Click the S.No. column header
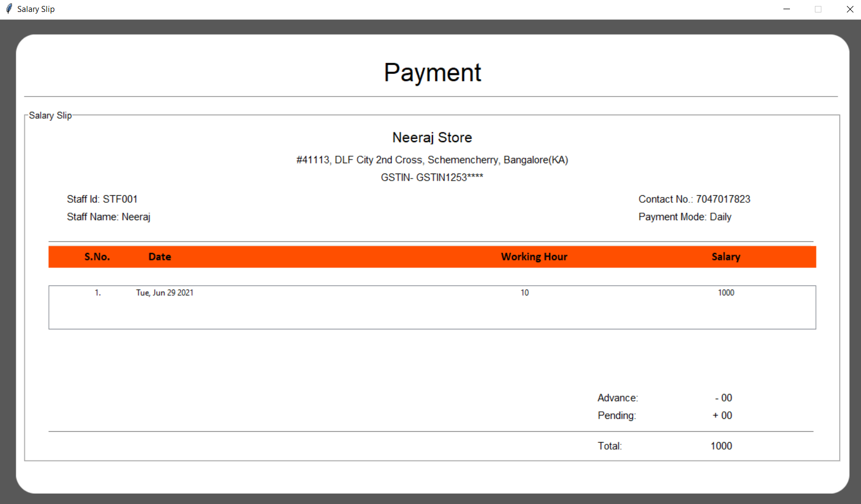Image resolution: width=861 pixels, height=504 pixels. tap(97, 257)
